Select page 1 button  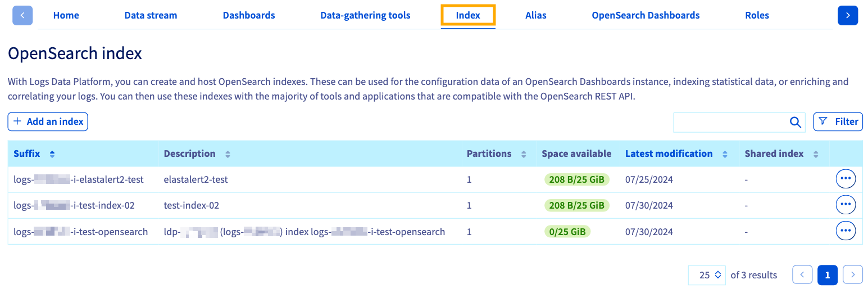pyautogui.click(x=828, y=274)
